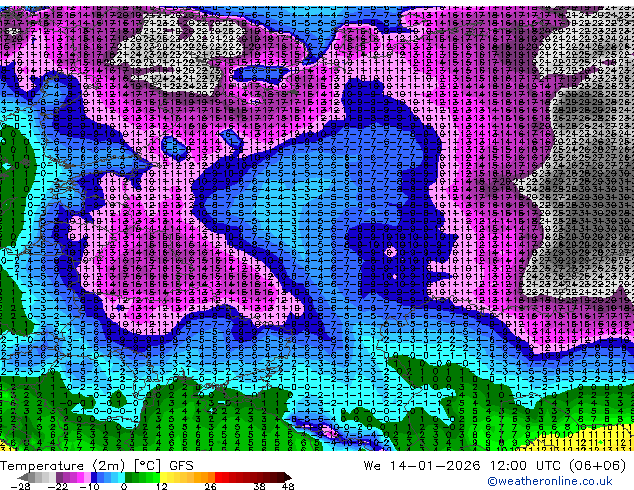
Task: Click the '-10' legend label
Action: (89, 486)
